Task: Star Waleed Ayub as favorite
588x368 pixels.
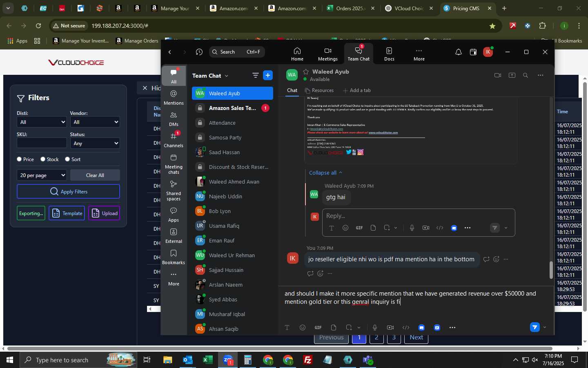Action: [x=306, y=72]
